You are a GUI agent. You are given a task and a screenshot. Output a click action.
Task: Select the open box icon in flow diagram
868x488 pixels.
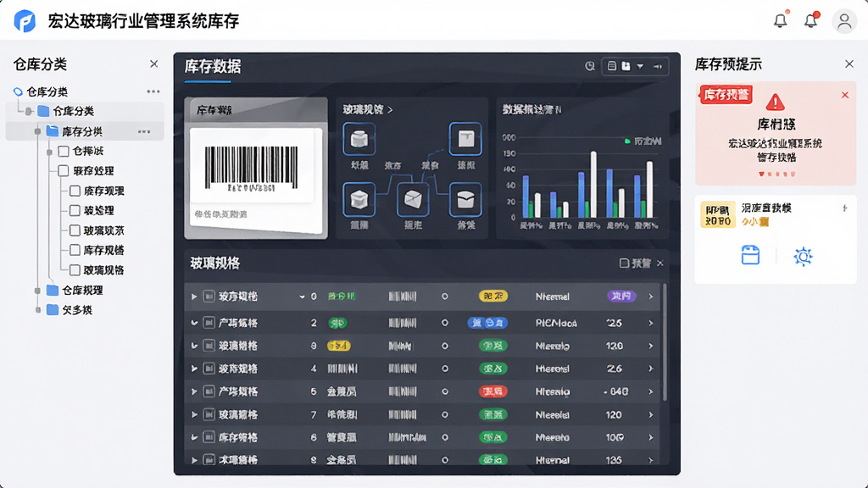click(x=413, y=199)
